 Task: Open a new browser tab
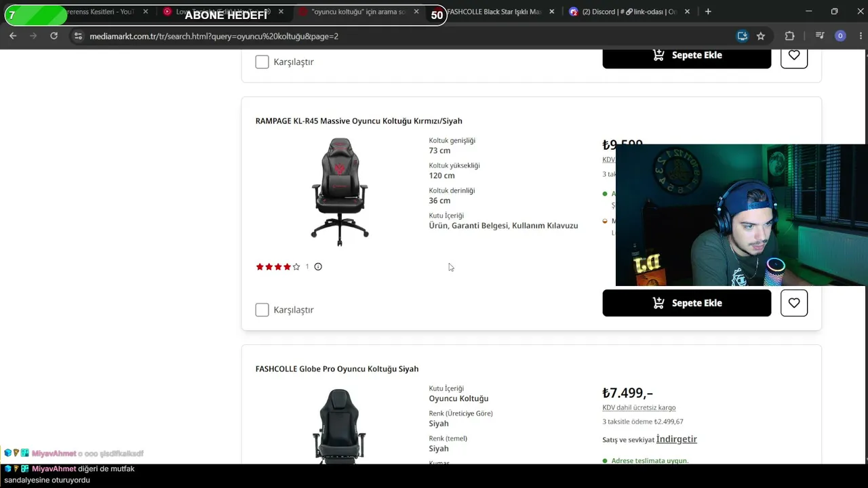pos(708,12)
